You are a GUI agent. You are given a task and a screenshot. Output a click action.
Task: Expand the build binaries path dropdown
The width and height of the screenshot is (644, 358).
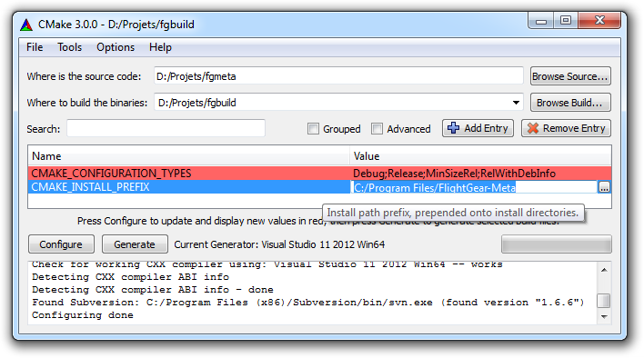point(516,103)
